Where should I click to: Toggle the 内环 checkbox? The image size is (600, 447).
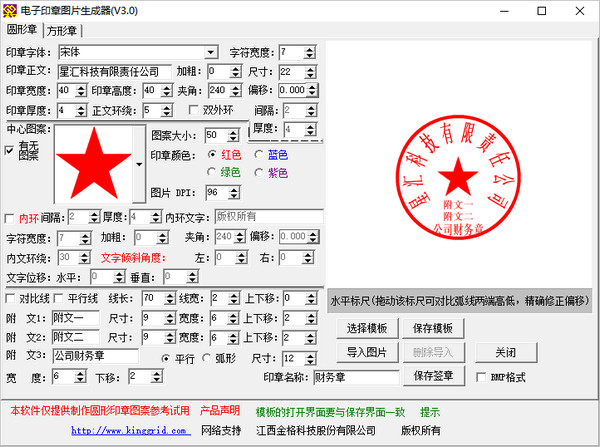[10, 217]
